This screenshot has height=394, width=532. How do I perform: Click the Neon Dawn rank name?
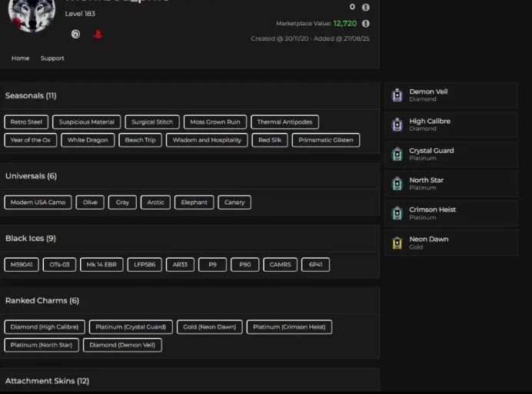[429, 239]
